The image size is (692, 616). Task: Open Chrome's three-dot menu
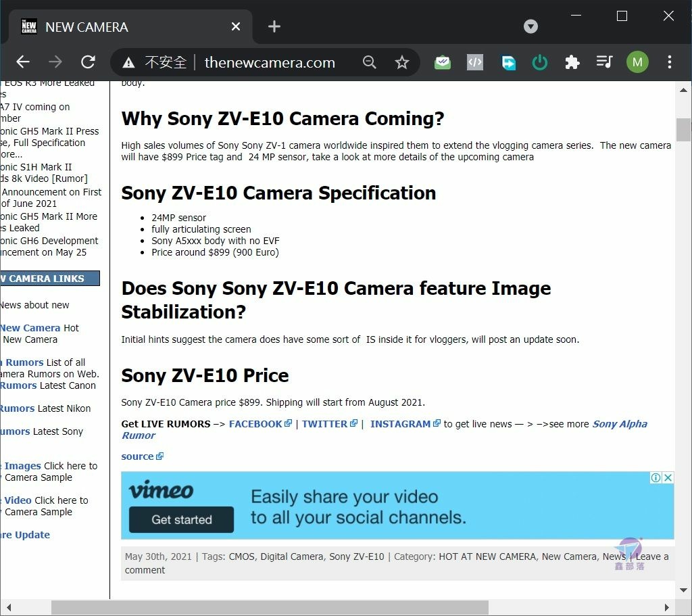pos(670,62)
